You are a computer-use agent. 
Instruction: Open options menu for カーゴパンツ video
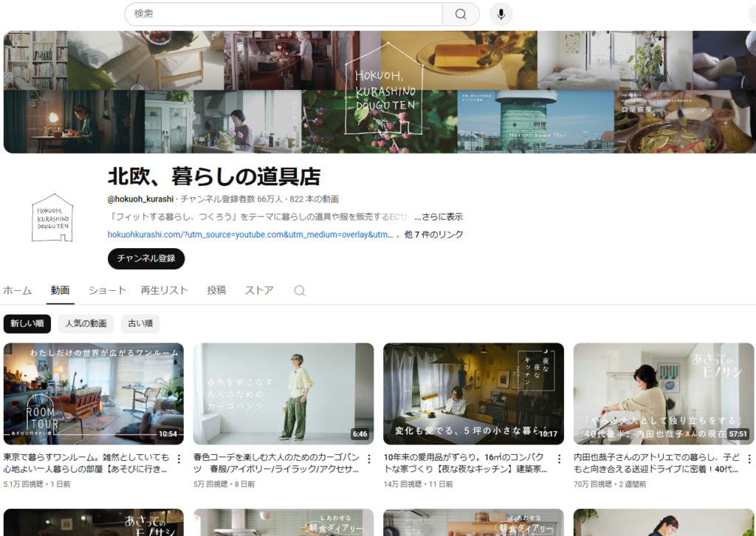tap(368, 459)
